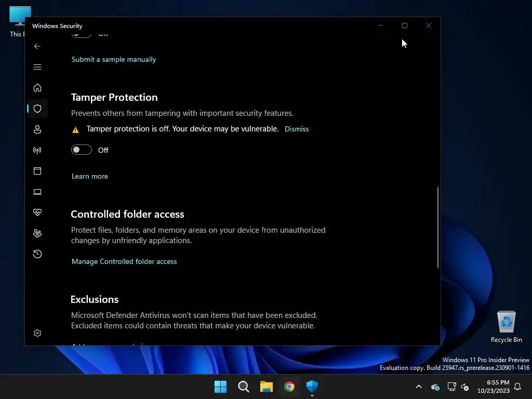532x399 pixels.
Task: Click the Tamper Protection heading
Action: coord(114,97)
